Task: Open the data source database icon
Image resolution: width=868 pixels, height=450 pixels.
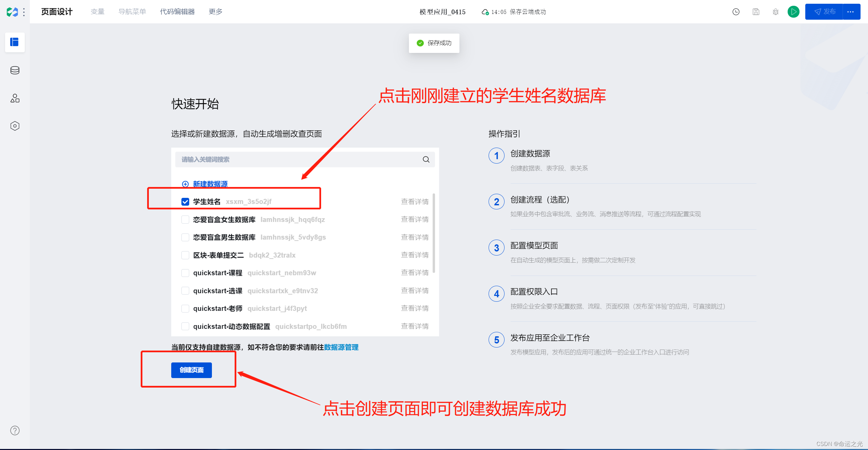Action: (x=15, y=70)
